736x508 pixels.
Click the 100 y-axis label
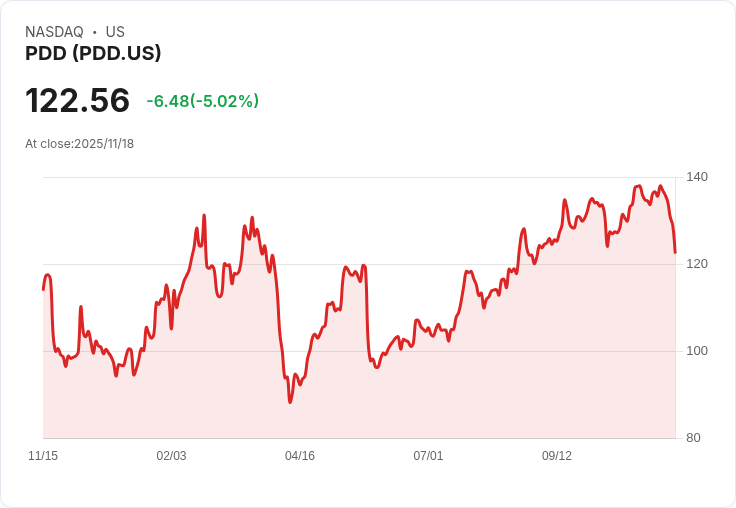697,351
